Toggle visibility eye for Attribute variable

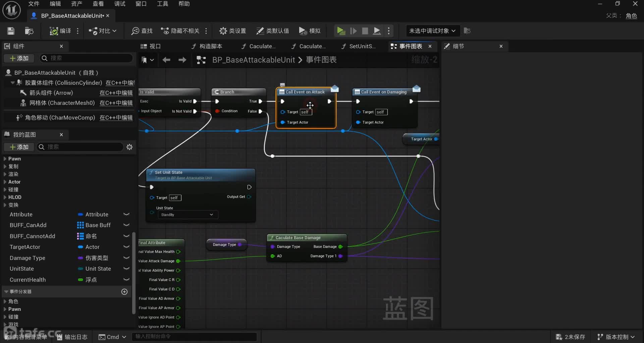point(126,214)
